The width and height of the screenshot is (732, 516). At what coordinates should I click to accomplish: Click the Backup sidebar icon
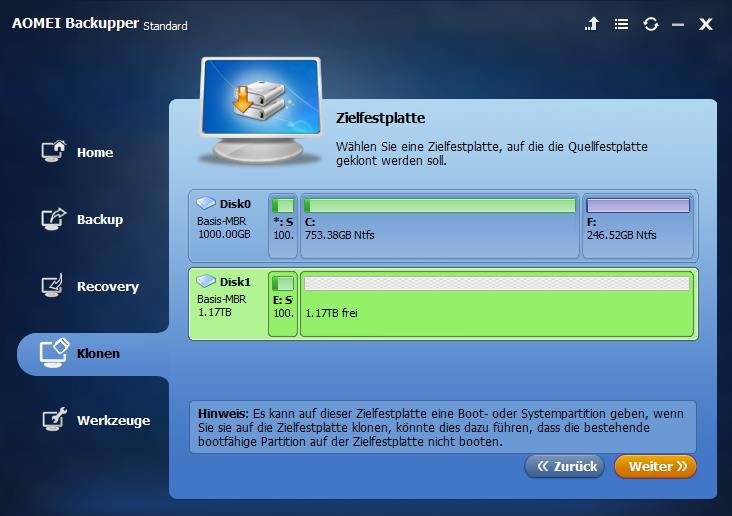[54, 219]
